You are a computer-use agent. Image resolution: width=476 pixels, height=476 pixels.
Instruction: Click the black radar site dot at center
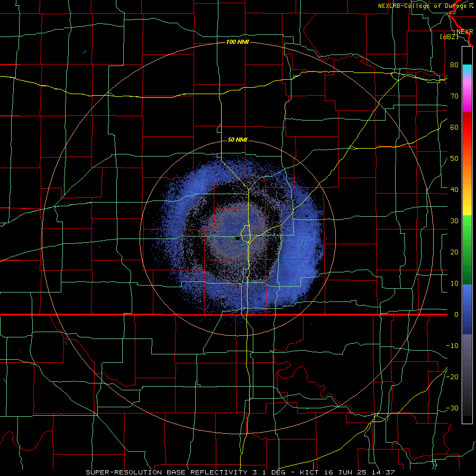click(x=237, y=239)
